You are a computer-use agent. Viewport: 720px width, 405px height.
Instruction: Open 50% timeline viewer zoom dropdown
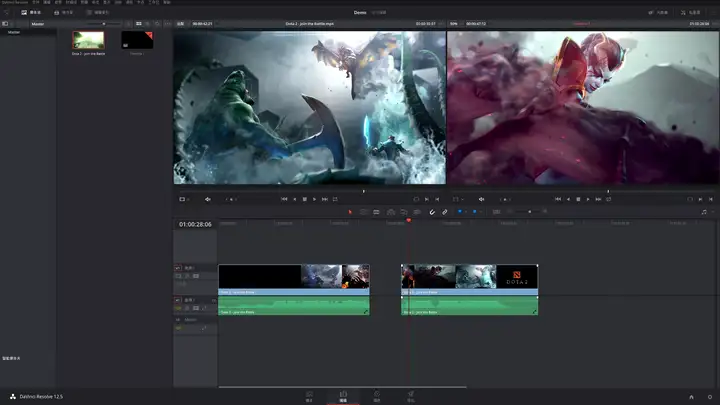454,24
